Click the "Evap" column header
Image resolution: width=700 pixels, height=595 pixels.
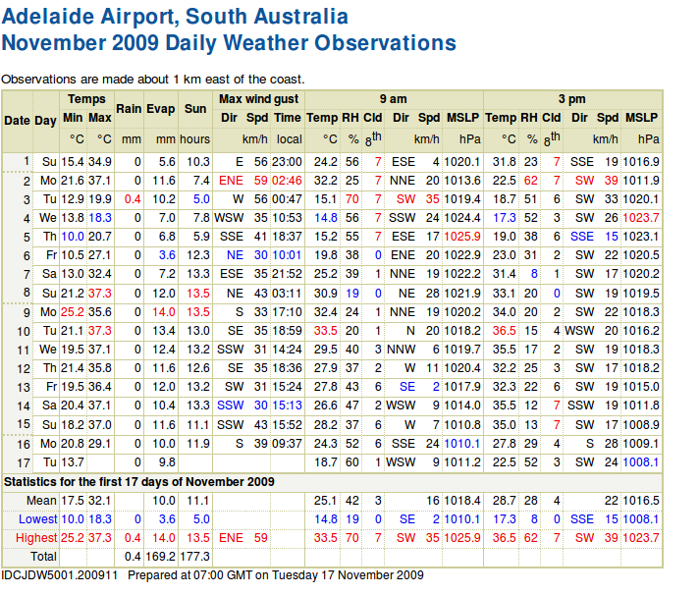pos(160,108)
